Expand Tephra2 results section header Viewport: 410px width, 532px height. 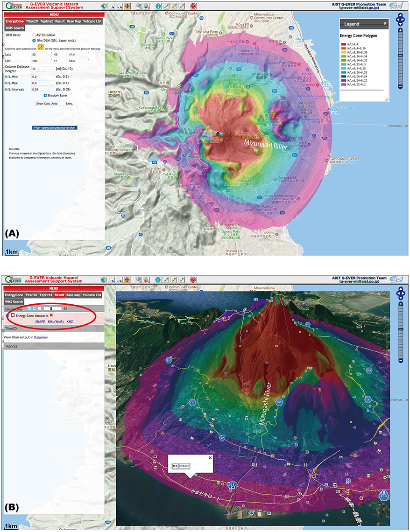(x=54, y=346)
